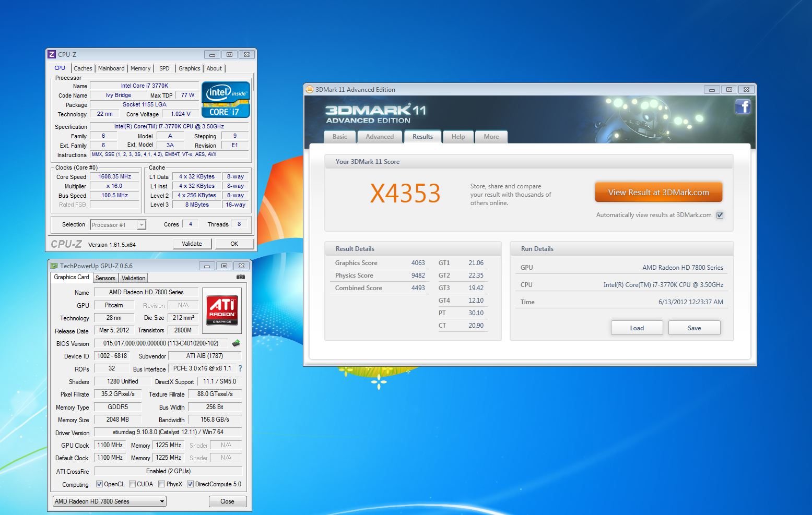The width and height of the screenshot is (812, 515).
Task: Click the Threads field showing 8
Action: (239, 224)
